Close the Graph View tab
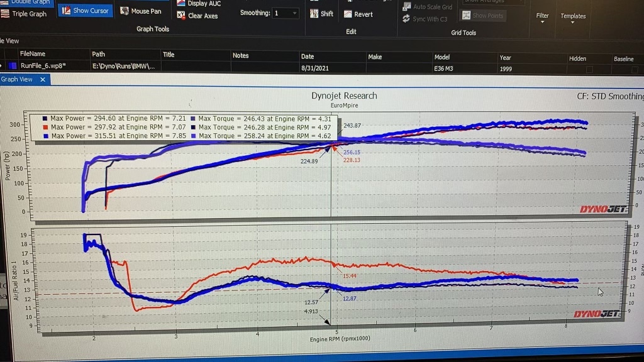Image resolution: width=644 pixels, height=362 pixels. coord(43,80)
